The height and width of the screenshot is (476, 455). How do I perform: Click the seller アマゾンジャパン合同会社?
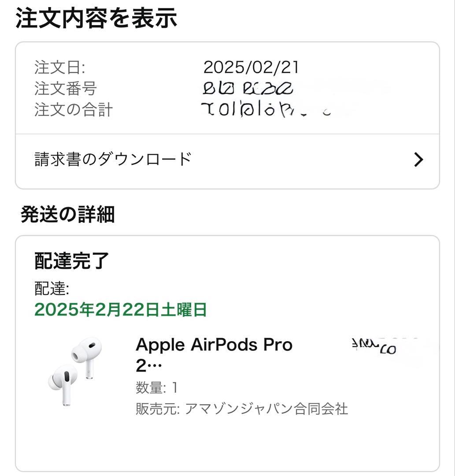(267, 409)
